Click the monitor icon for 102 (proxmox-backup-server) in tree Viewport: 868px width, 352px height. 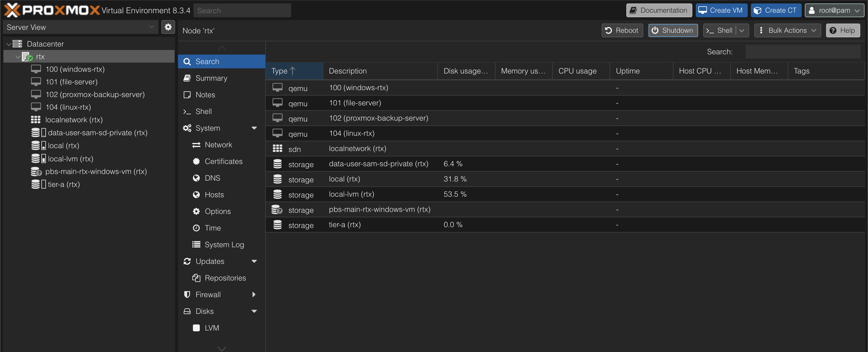tap(36, 94)
